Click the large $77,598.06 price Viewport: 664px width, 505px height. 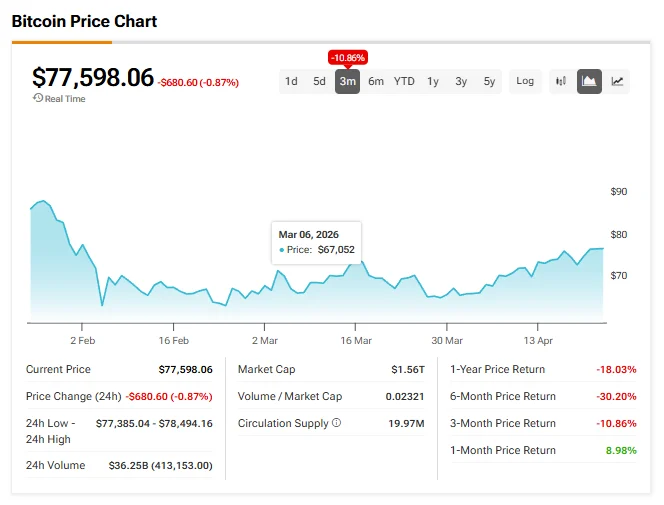pyautogui.click(x=93, y=77)
